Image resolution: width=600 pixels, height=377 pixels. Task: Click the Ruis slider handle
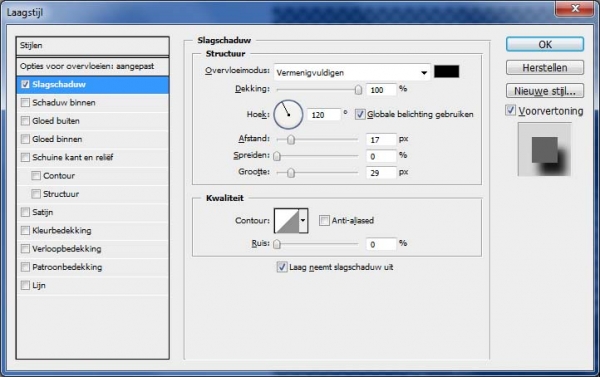pos(277,244)
